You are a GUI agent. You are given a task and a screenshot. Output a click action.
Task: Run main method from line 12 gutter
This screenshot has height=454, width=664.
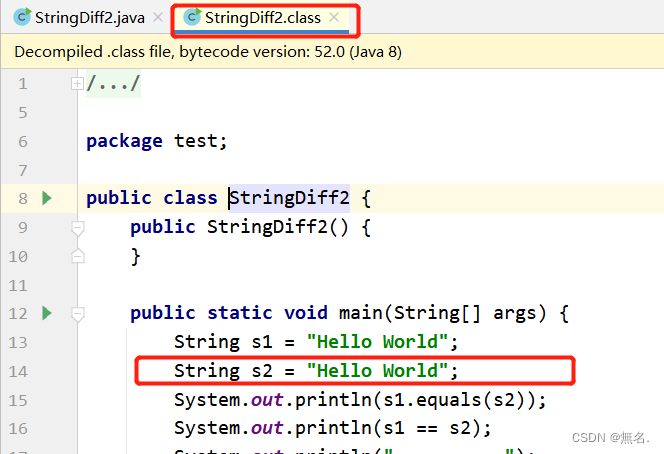click(x=47, y=313)
